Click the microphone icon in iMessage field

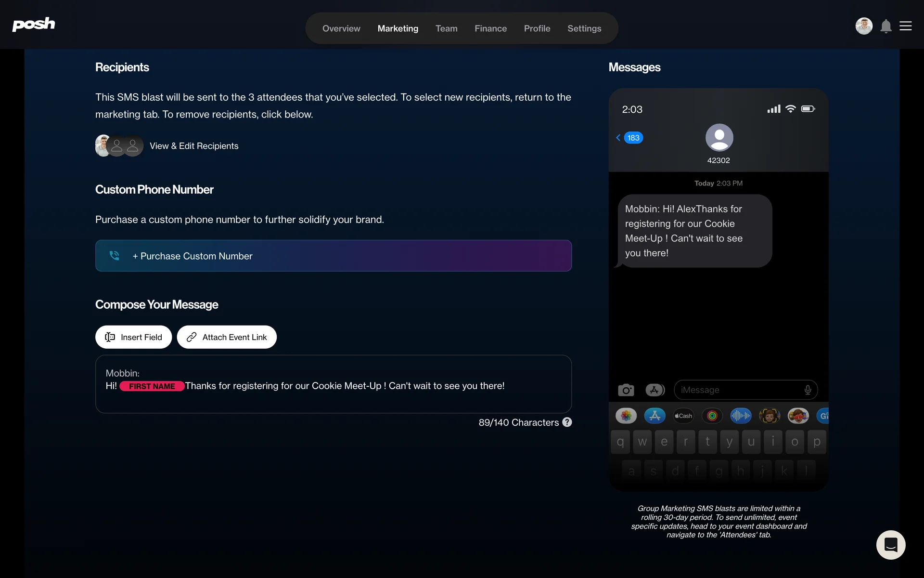[x=808, y=390]
